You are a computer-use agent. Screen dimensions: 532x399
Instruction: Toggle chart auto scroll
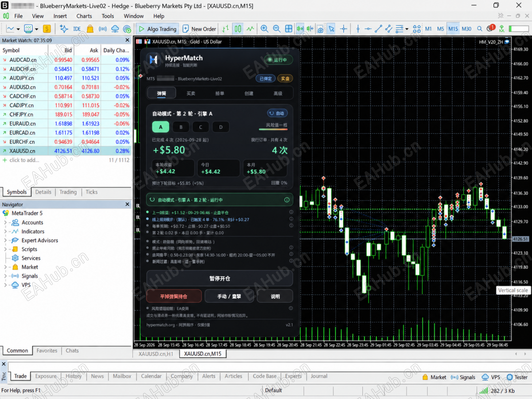[x=300, y=29]
